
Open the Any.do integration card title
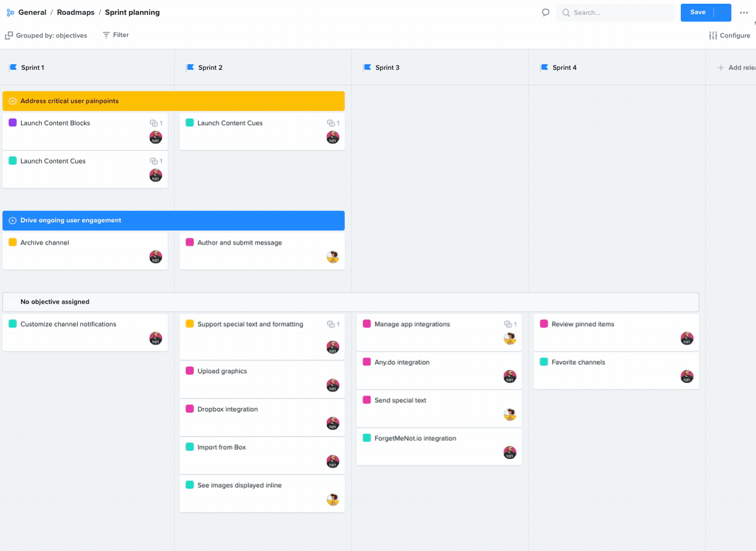tap(402, 363)
